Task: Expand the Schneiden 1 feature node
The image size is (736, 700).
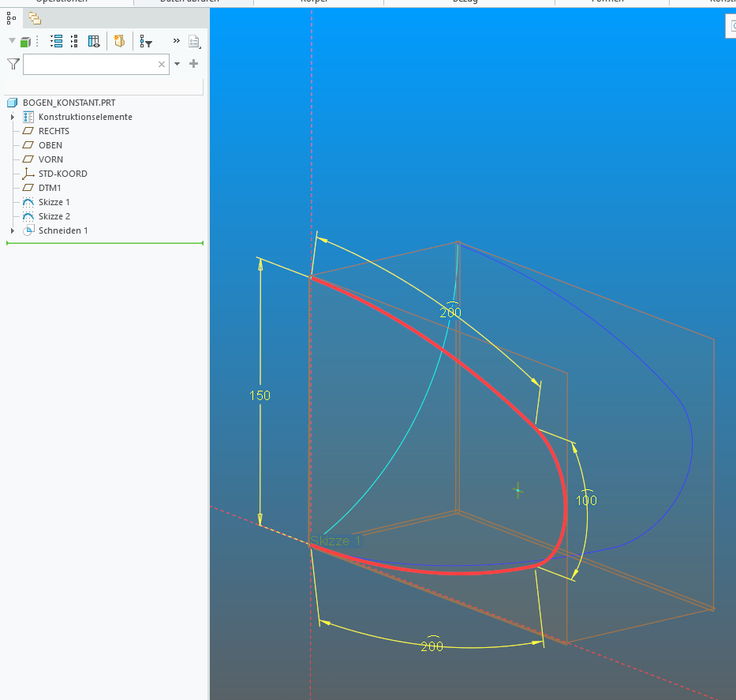Action: (13, 230)
